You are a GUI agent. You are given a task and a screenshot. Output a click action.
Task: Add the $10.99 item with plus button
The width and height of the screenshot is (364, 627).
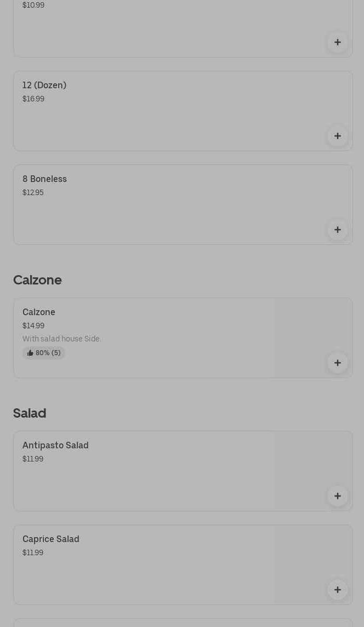coord(337,42)
